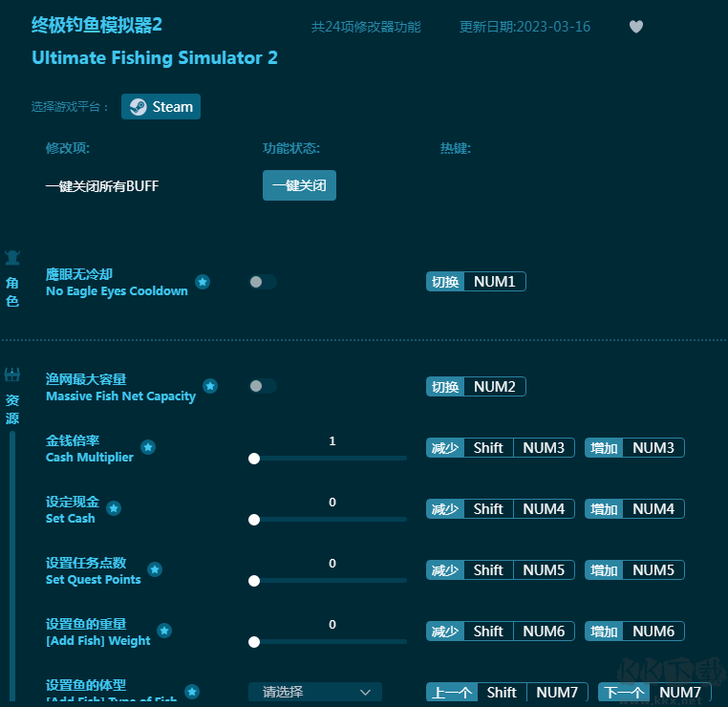Click the star icon beside Set Cash
The width and height of the screenshot is (728, 707).
114,508
